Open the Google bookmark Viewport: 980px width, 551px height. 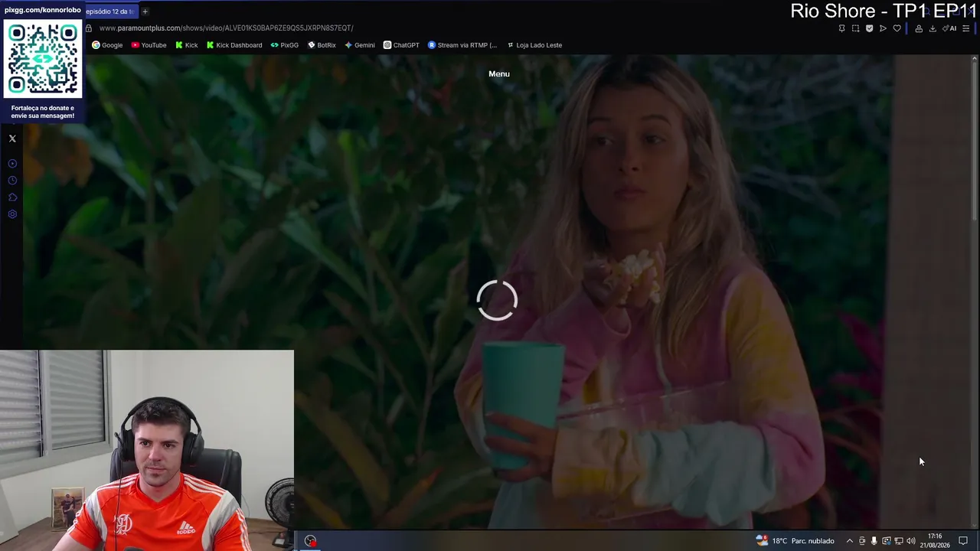coord(107,45)
